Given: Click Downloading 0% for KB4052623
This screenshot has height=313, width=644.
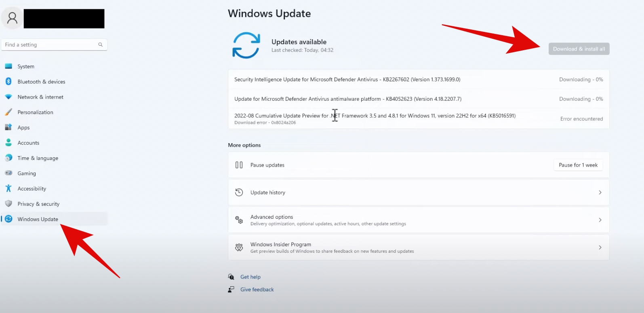Looking at the screenshot, I should 581,99.
